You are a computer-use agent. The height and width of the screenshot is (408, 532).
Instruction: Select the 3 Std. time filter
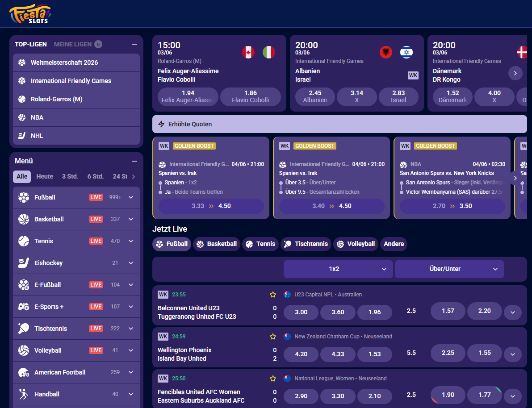[x=70, y=176]
